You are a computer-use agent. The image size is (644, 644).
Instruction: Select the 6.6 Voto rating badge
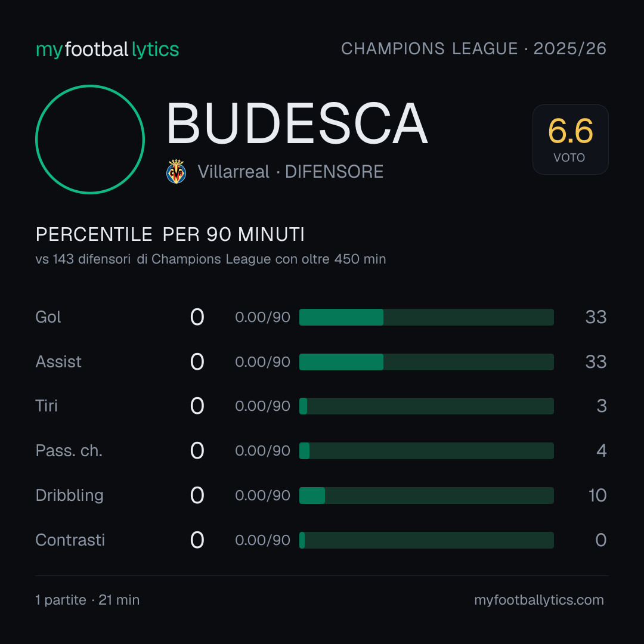coord(571,140)
